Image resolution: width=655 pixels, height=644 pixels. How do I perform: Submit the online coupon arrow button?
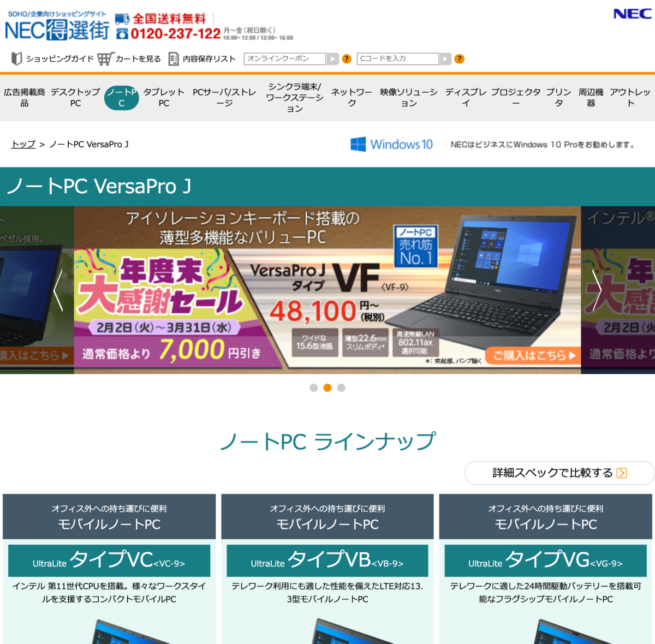[333, 59]
